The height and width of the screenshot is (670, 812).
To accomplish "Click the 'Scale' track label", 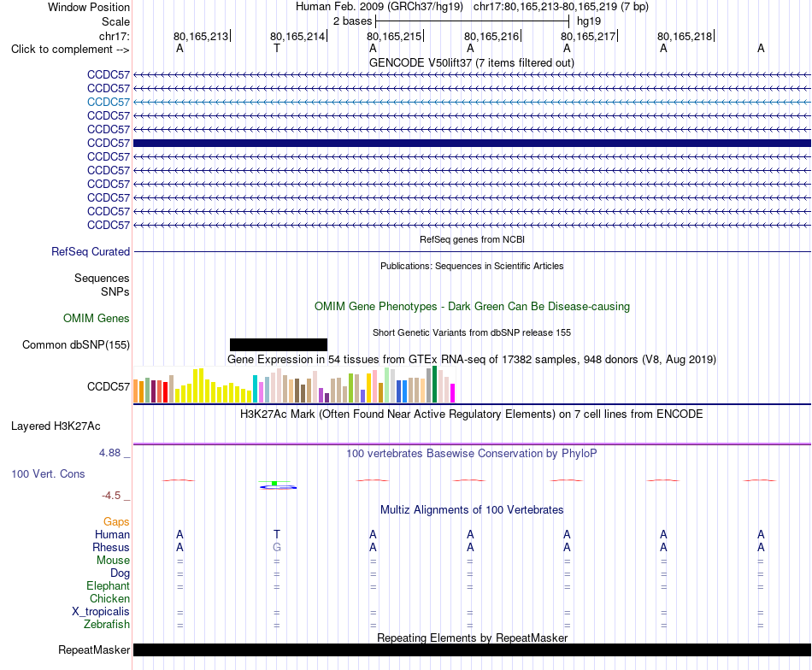I will [115, 21].
